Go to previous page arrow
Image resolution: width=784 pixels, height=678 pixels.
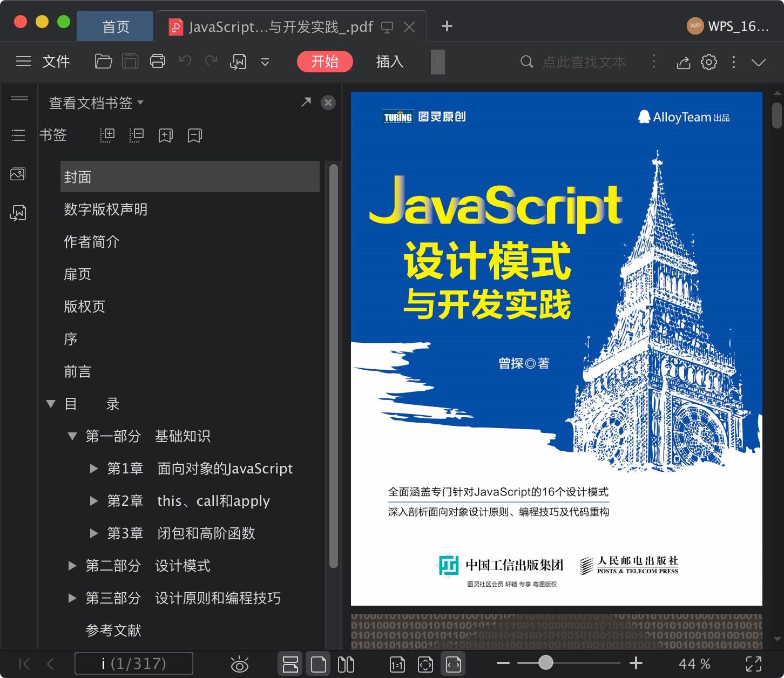(50, 664)
